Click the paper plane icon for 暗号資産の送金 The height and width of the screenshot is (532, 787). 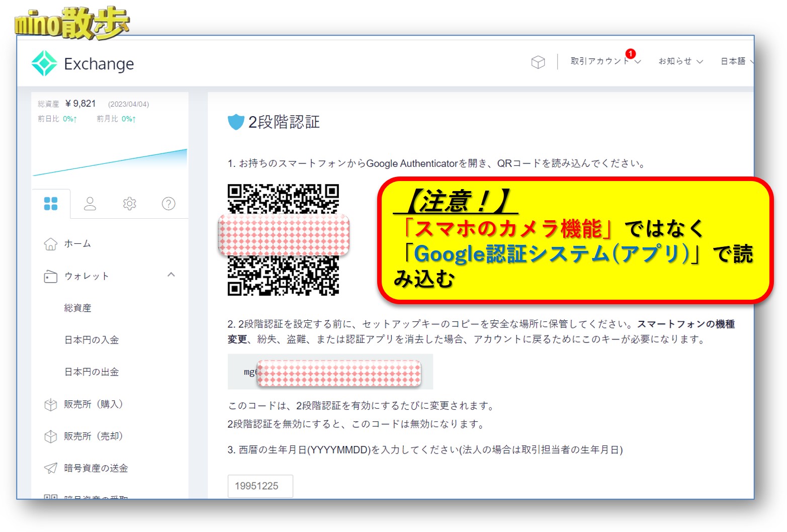click(51, 468)
